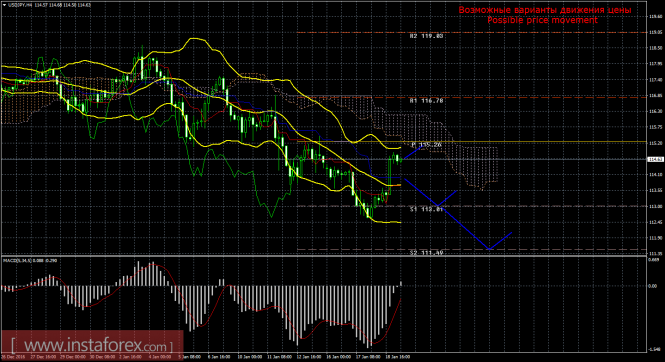The width and height of the screenshot is (665, 362).
Task: Select the R1 116.78 resistance label
Action: (x=427, y=101)
